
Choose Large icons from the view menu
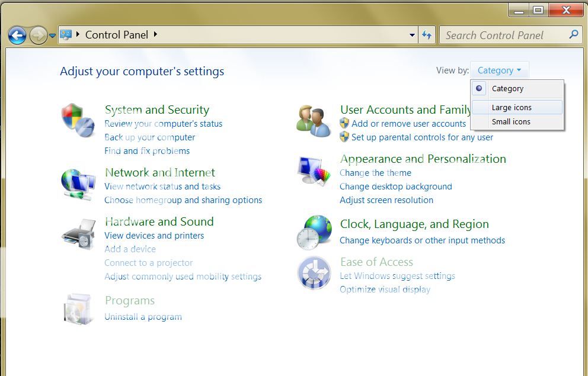(x=517, y=108)
